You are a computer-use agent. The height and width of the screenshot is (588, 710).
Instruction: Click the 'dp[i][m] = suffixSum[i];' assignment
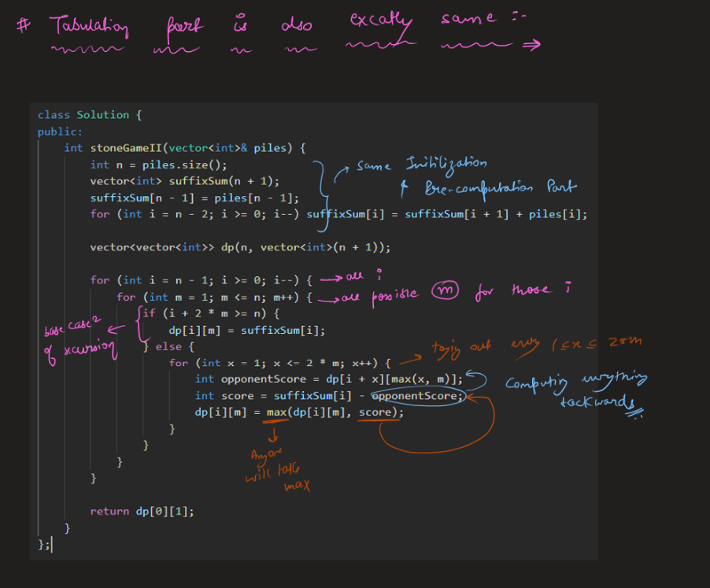click(x=246, y=330)
